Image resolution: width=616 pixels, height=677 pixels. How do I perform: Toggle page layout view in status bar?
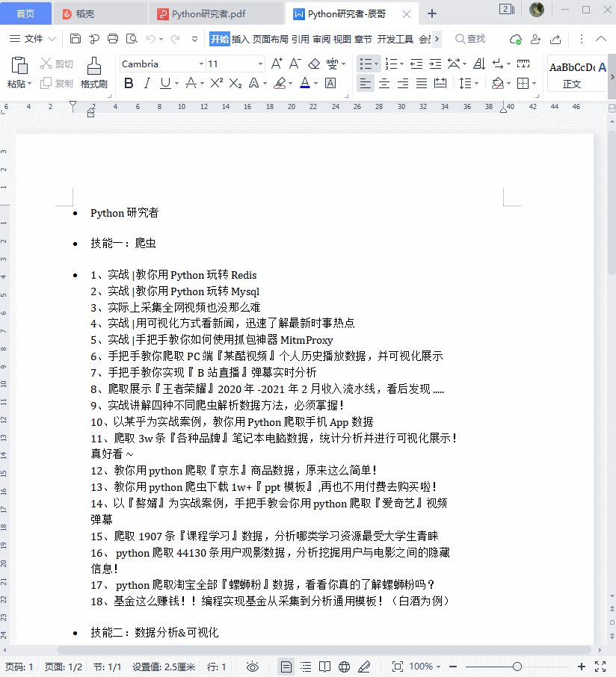[286, 667]
